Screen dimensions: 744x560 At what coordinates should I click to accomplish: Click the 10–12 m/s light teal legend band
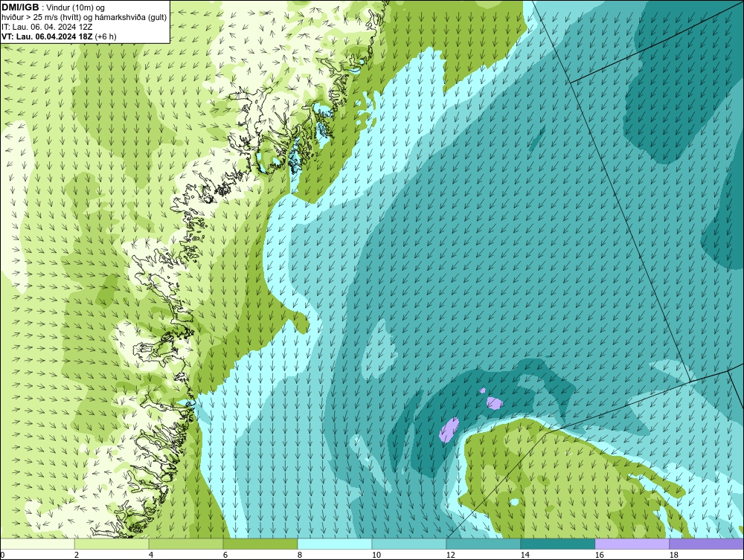[409, 544]
